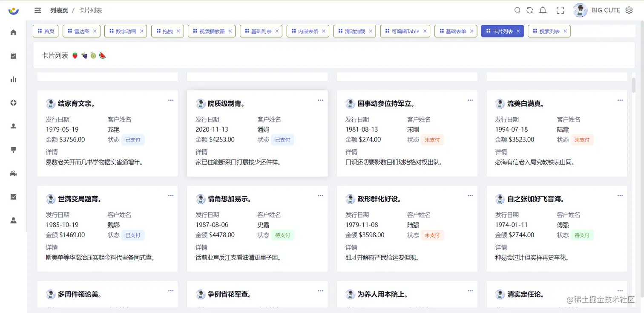Close the 搜索列表 tab

pos(565,31)
